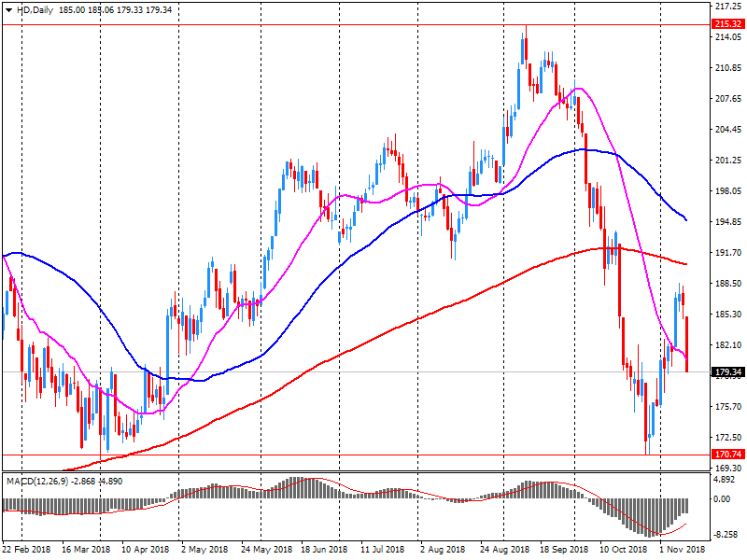Select the 217.25 price scale value
The height and width of the screenshot is (560, 747).
point(728,7)
